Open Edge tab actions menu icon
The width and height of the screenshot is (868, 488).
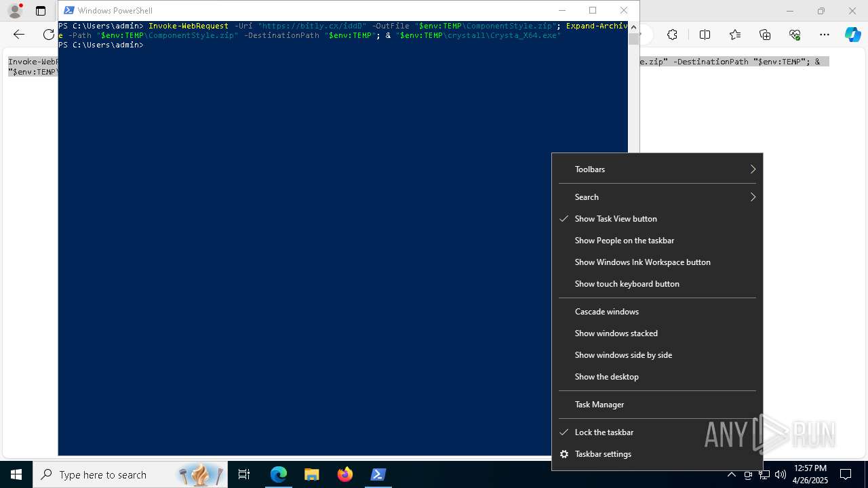tap(41, 11)
